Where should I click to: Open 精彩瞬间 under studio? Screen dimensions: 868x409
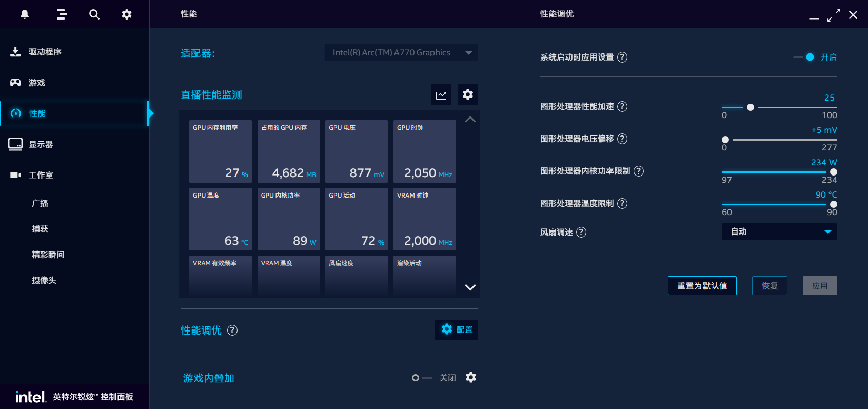point(48,255)
